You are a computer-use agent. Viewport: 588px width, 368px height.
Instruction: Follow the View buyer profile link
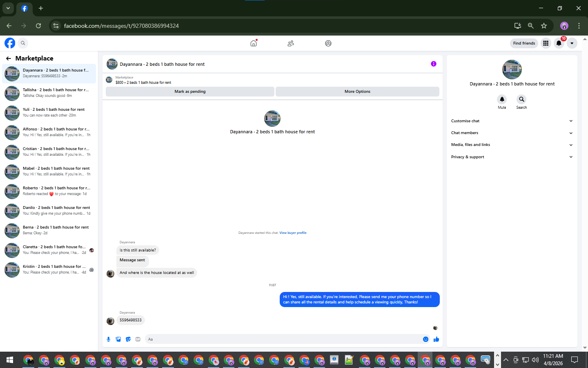pyautogui.click(x=293, y=233)
